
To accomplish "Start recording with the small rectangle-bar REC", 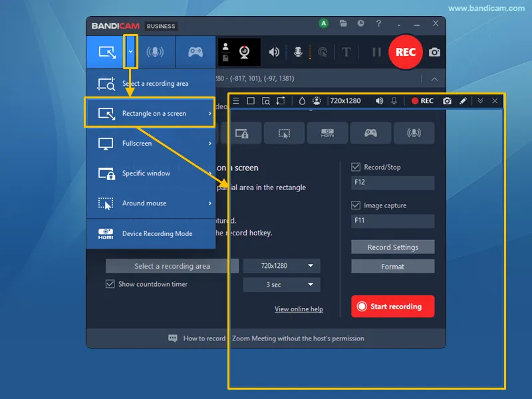I will pos(422,101).
